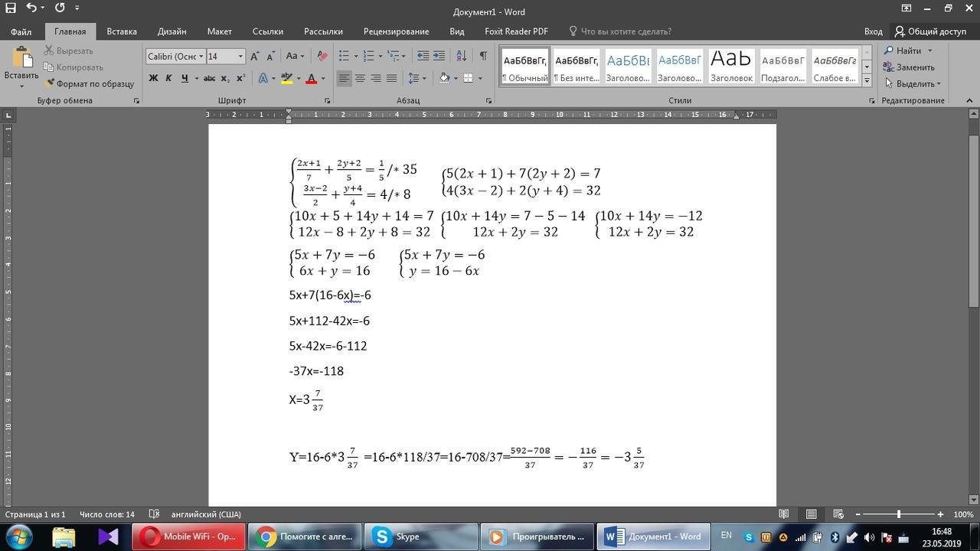
Task: Toggle strikethrough formatting
Action: coord(209,78)
